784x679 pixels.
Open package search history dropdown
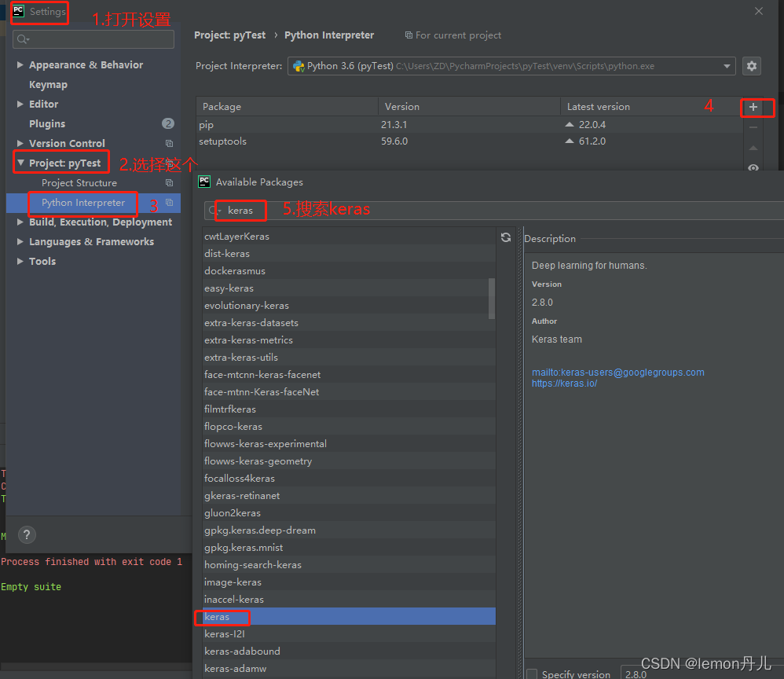tap(214, 211)
